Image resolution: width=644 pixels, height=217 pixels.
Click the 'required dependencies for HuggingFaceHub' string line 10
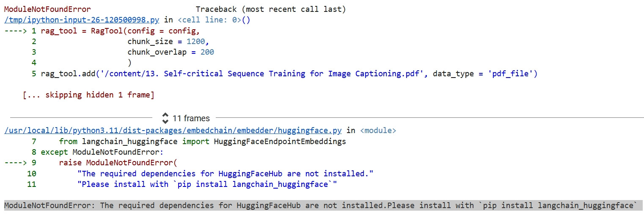click(x=225, y=174)
